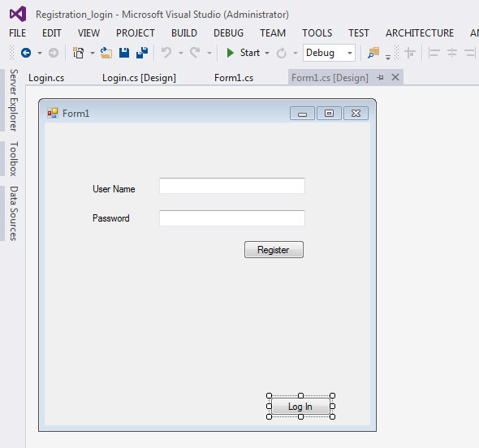Switch to the Login.cs tab
Image resolution: width=479 pixels, height=448 pixels.
coord(46,78)
